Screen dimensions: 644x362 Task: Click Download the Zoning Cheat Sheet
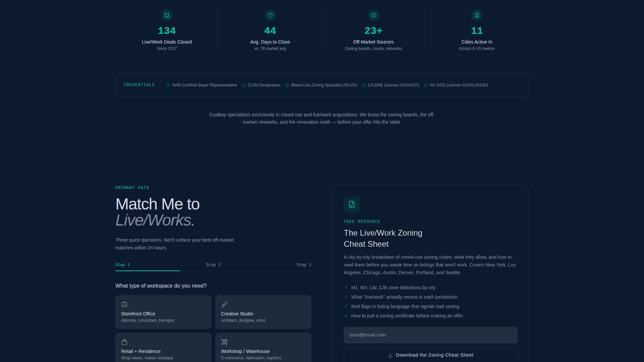point(430,355)
